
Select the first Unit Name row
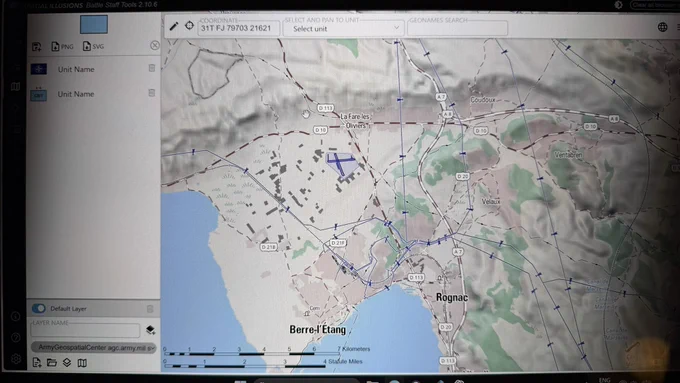(x=93, y=69)
